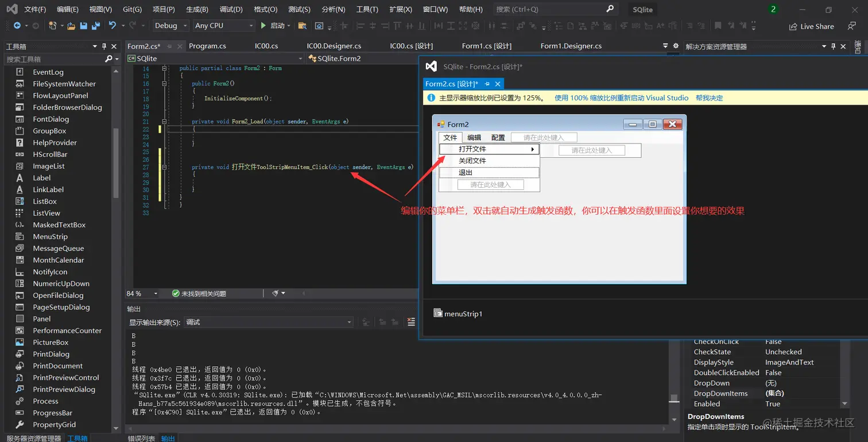Screen dimensions: 868x442
Task: Click the 使用 100% 缩放比例重新启动 link
Action: [x=621, y=98]
